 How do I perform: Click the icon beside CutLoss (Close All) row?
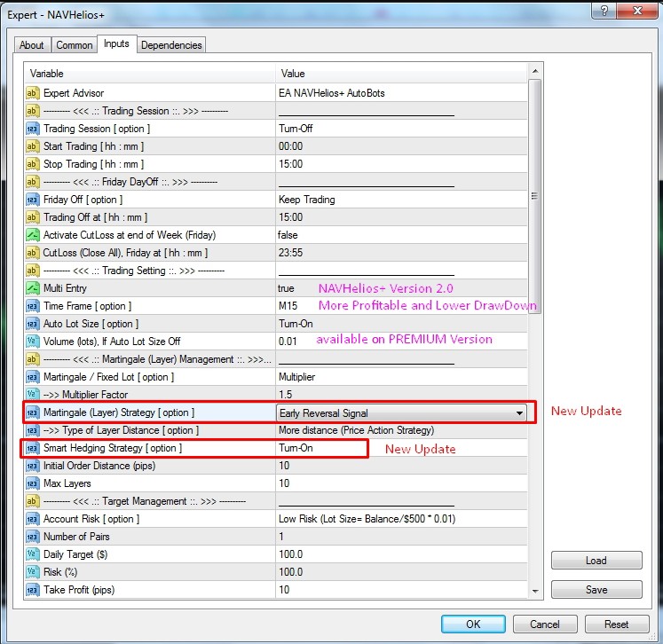click(x=33, y=253)
